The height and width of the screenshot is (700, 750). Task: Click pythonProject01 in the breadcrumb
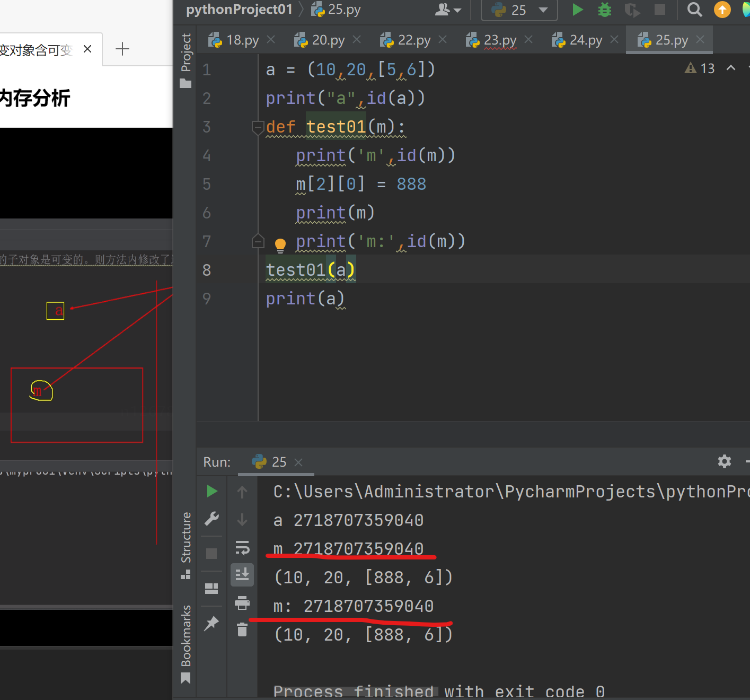click(239, 9)
